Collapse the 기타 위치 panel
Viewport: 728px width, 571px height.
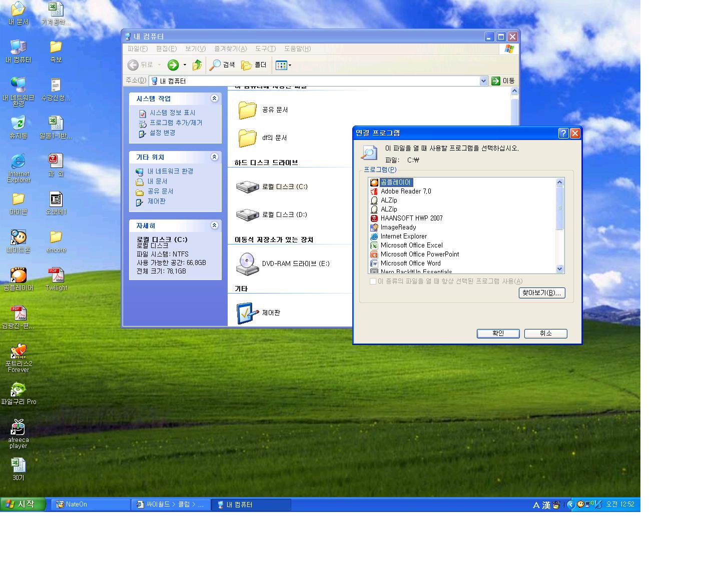click(x=214, y=157)
